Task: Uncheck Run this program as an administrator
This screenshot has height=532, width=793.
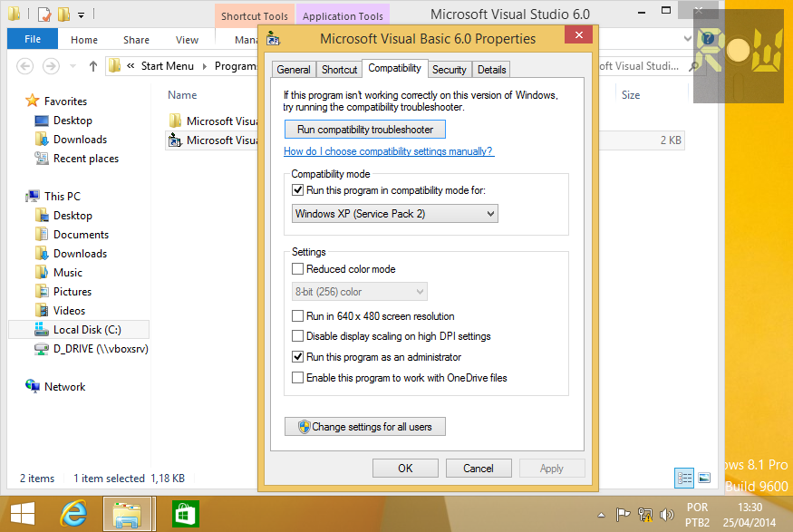Action: coord(298,355)
